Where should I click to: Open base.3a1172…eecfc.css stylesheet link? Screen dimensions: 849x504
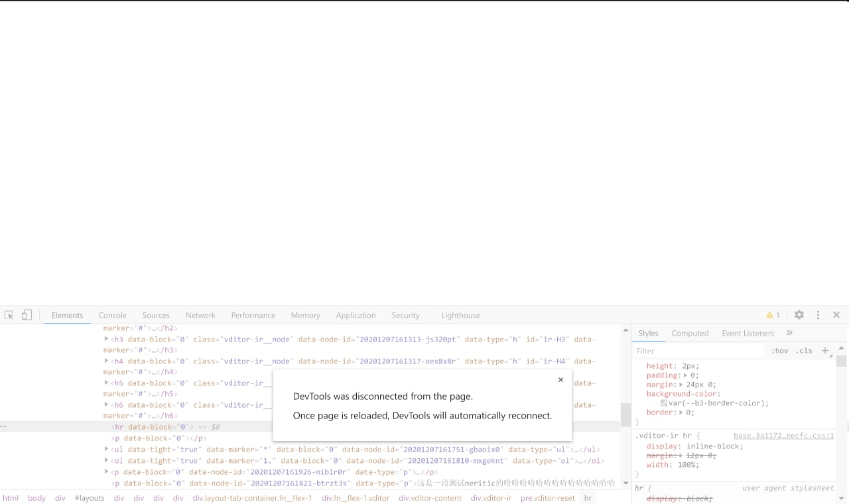pos(783,435)
